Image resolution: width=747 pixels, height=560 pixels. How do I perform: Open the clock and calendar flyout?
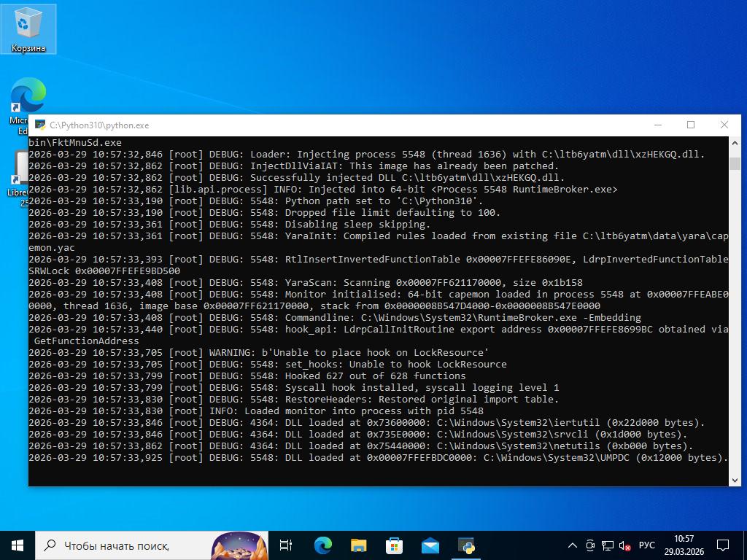(684, 545)
